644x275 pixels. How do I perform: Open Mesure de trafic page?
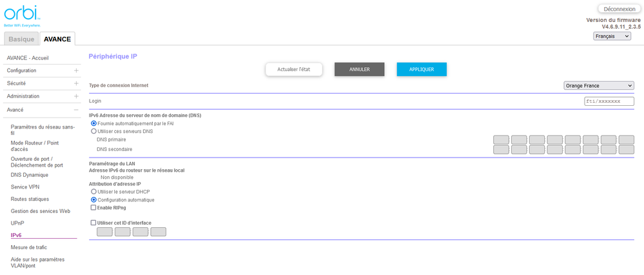(x=29, y=247)
